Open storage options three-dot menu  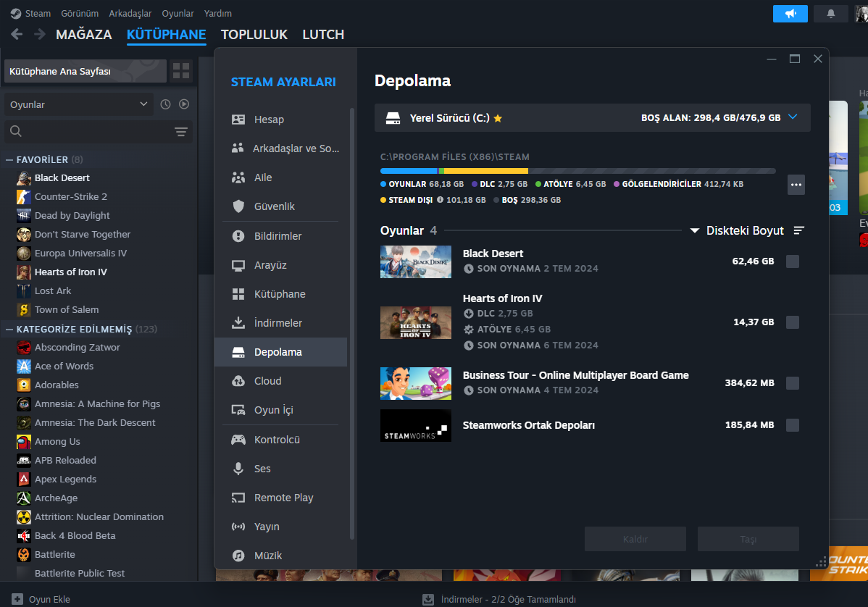pos(796,185)
